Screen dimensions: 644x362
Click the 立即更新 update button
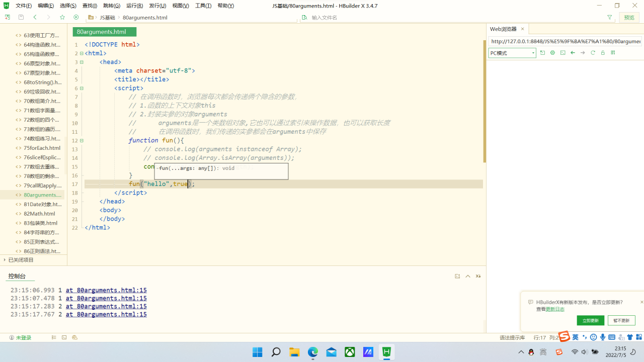pyautogui.click(x=591, y=320)
